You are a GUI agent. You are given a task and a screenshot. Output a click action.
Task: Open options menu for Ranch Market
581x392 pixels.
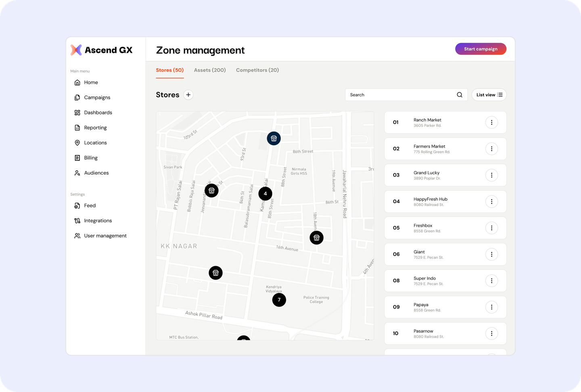(491, 123)
